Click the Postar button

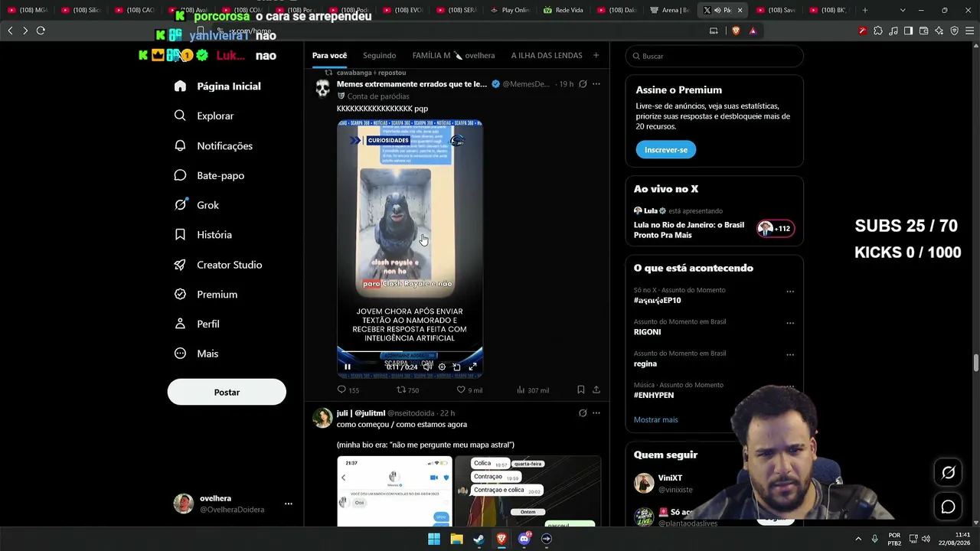pos(227,392)
